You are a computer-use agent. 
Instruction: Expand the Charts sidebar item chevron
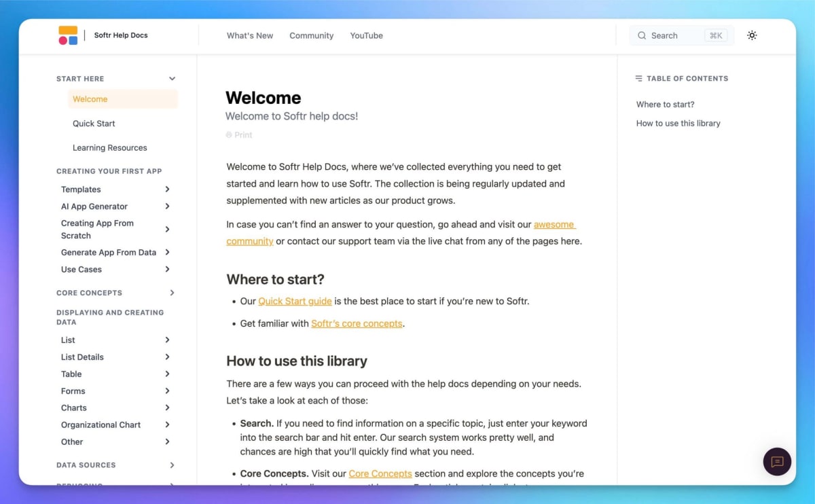[x=167, y=408]
